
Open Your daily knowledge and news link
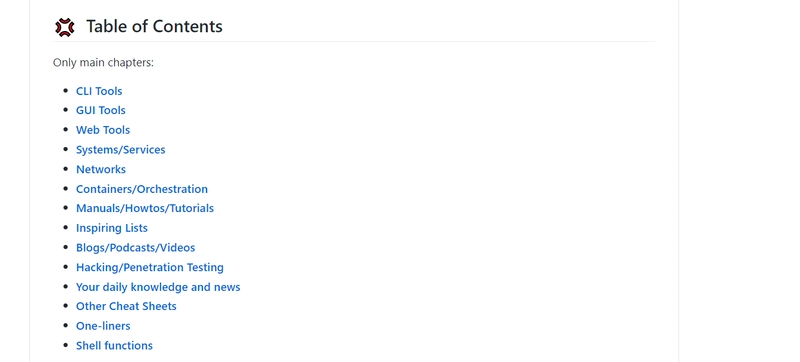pyautogui.click(x=158, y=287)
